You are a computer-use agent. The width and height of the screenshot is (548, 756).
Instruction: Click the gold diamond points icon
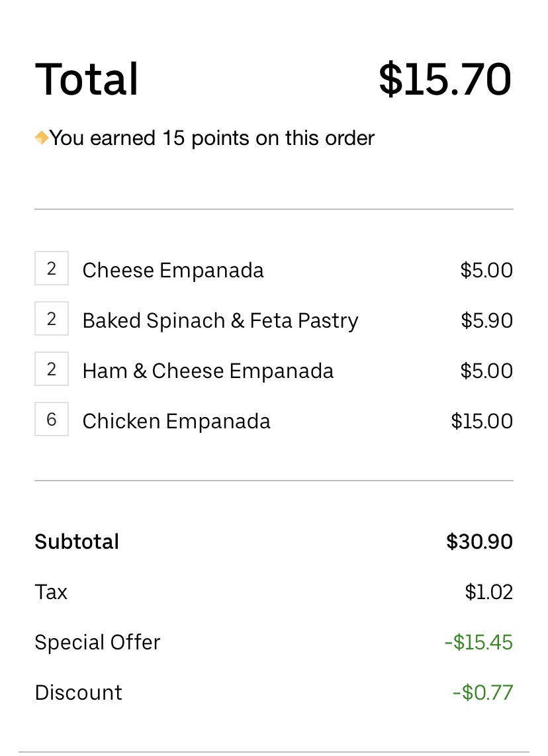[x=42, y=138]
